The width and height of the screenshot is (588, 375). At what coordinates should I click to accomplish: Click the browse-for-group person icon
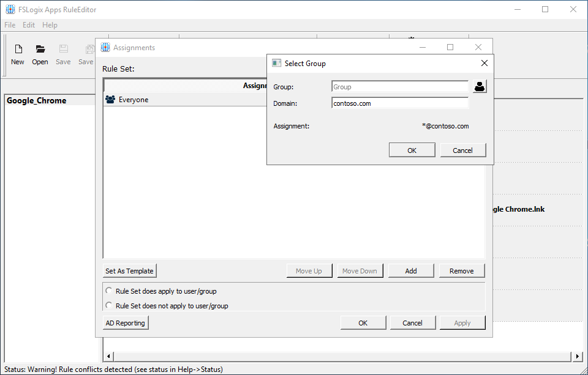[x=479, y=86]
